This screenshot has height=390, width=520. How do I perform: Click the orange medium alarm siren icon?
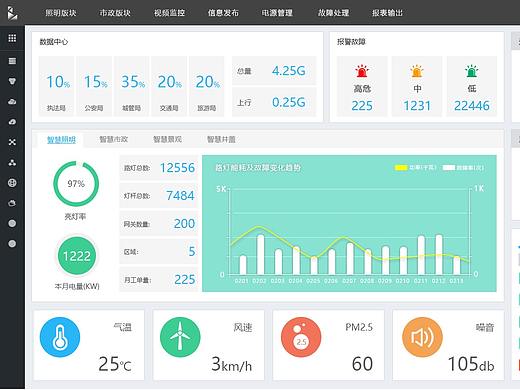[417, 71]
